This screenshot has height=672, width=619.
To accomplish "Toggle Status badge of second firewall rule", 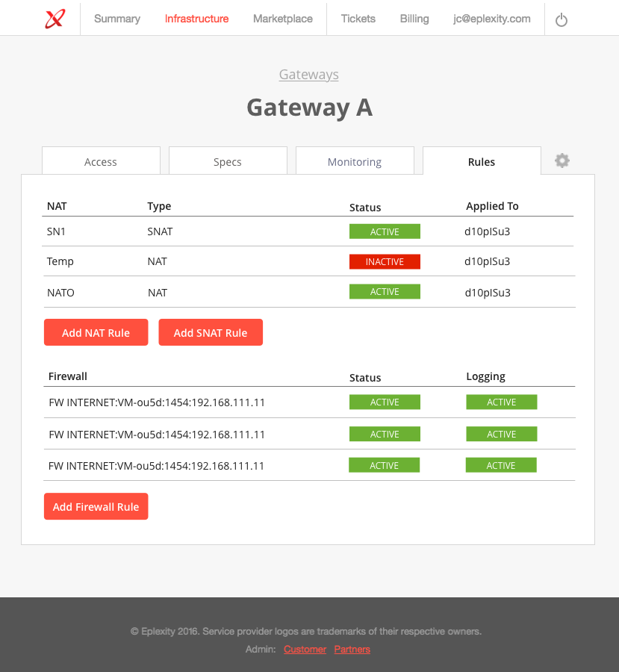I will pos(385,434).
